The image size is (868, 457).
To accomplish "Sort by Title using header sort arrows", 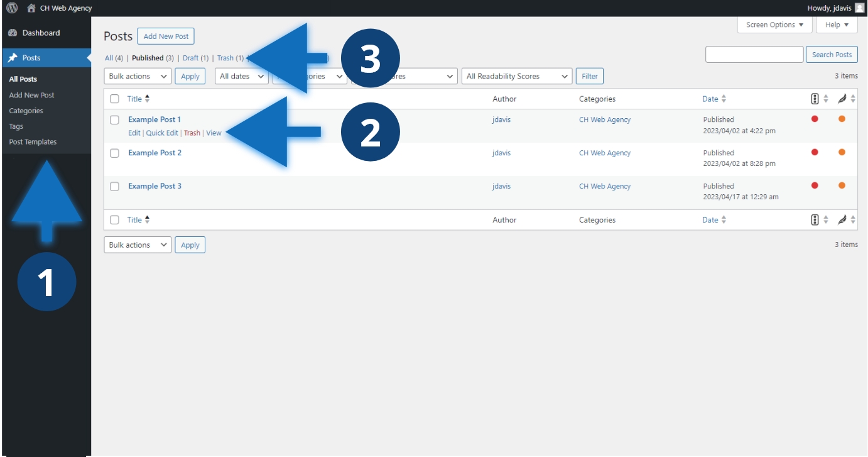I will coord(147,99).
